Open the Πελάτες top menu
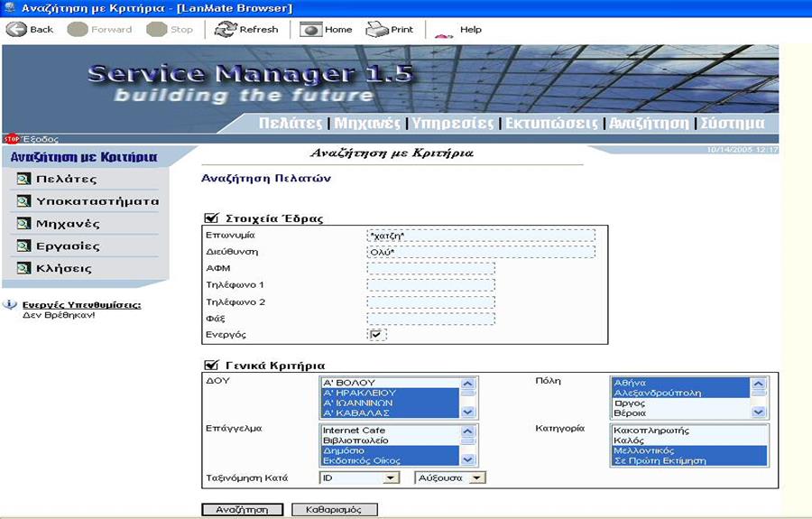The height and width of the screenshot is (519, 812). click(x=291, y=124)
